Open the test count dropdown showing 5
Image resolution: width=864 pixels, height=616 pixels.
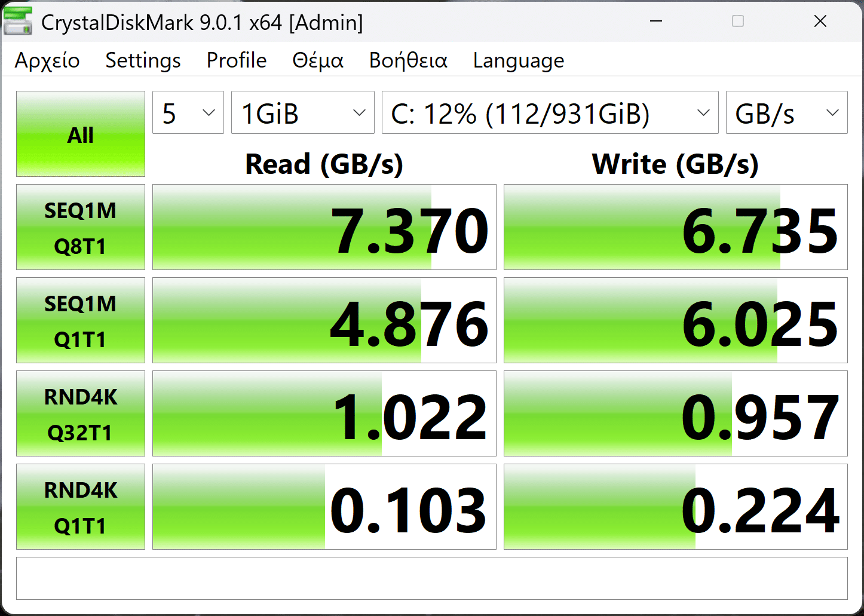tap(188, 113)
